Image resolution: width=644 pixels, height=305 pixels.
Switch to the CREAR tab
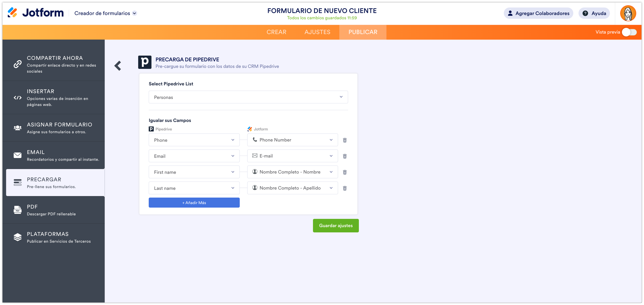tap(277, 32)
